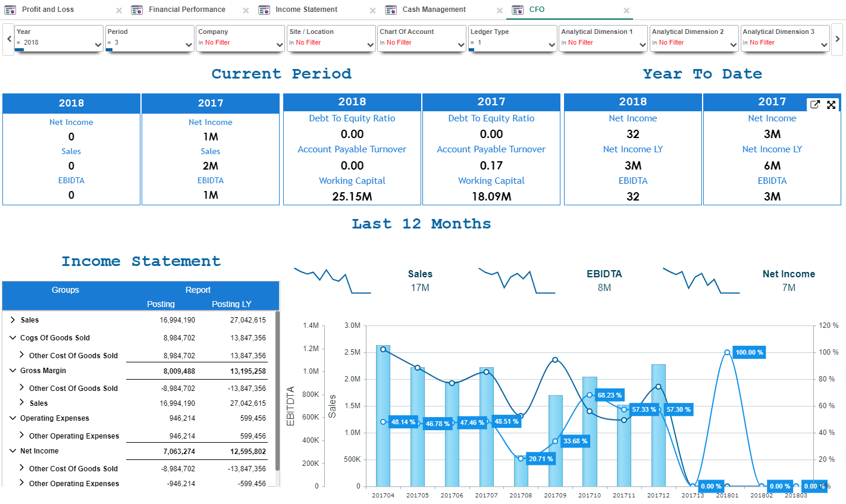The width and height of the screenshot is (846, 504).
Task: Click the Groups column header
Action: tap(65, 290)
